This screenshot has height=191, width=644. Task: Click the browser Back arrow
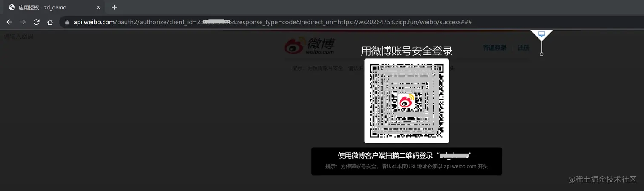(x=9, y=22)
